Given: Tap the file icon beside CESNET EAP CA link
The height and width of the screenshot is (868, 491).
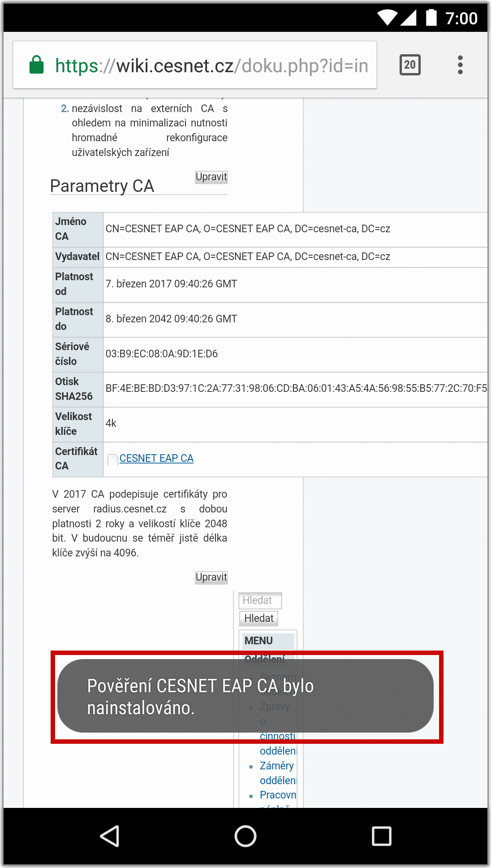Looking at the screenshot, I should 112,459.
